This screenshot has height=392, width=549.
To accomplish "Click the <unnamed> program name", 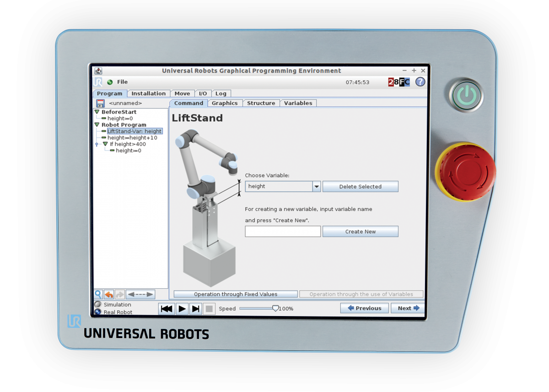I will click(x=125, y=103).
